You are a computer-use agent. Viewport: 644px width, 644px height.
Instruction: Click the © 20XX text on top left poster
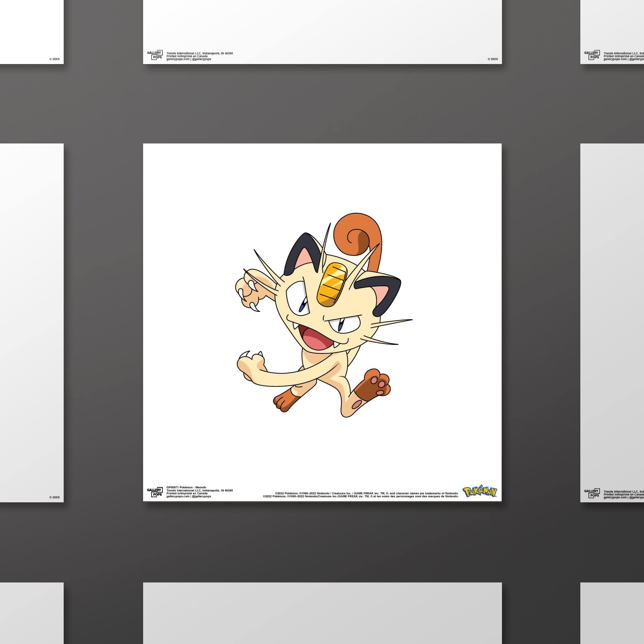click(54, 59)
